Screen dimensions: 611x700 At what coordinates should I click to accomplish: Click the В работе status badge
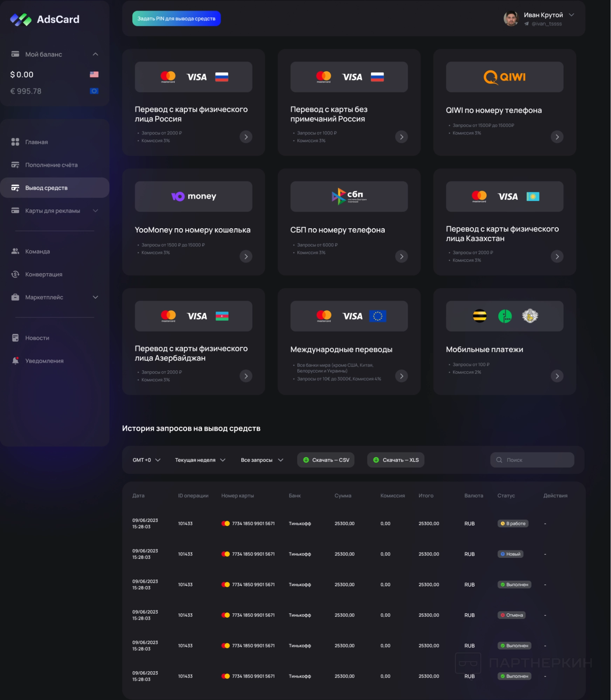513,524
